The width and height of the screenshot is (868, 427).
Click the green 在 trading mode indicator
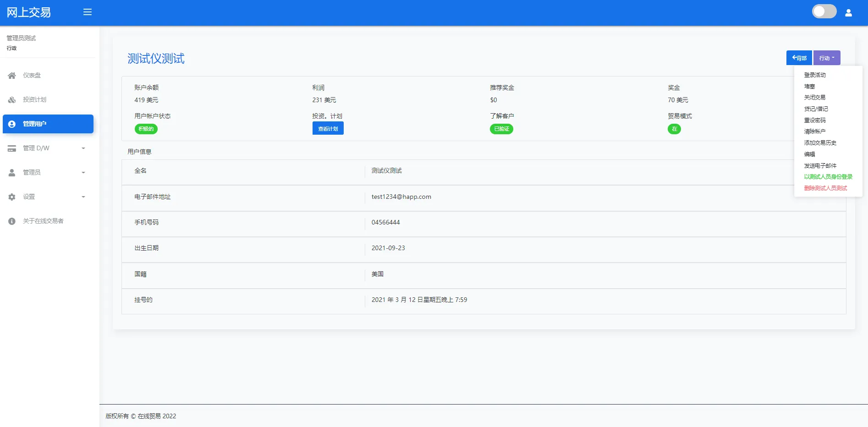tap(674, 129)
